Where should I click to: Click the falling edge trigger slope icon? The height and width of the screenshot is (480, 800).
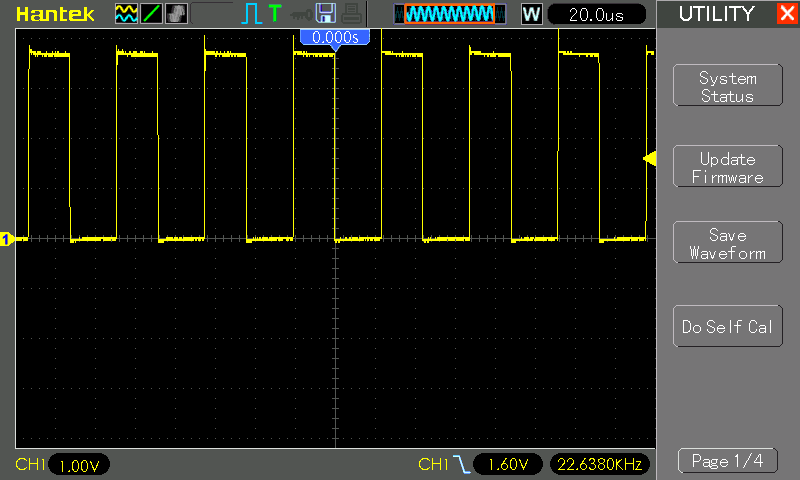(x=460, y=464)
